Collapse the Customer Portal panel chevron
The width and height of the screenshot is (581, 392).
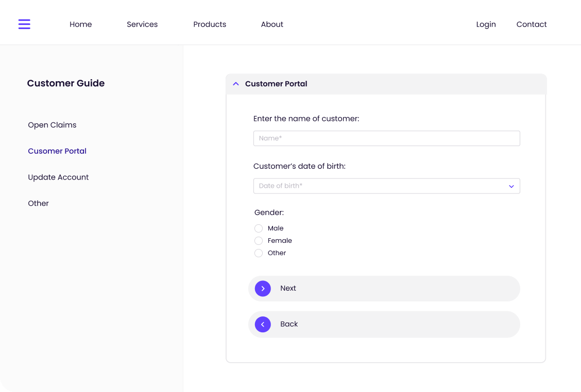click(236, 84)
